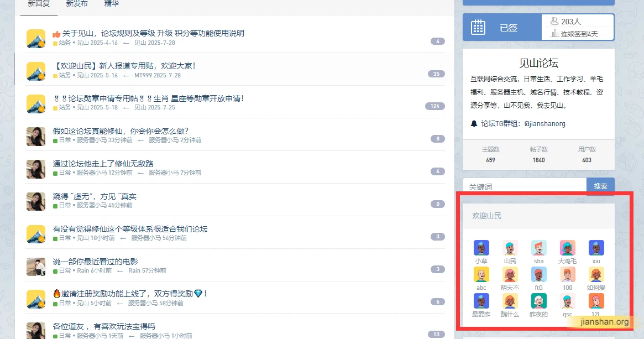This screenshot has height=339, width=644.
Task: Click the calendar sign-in icon
Action: (478, 28)
